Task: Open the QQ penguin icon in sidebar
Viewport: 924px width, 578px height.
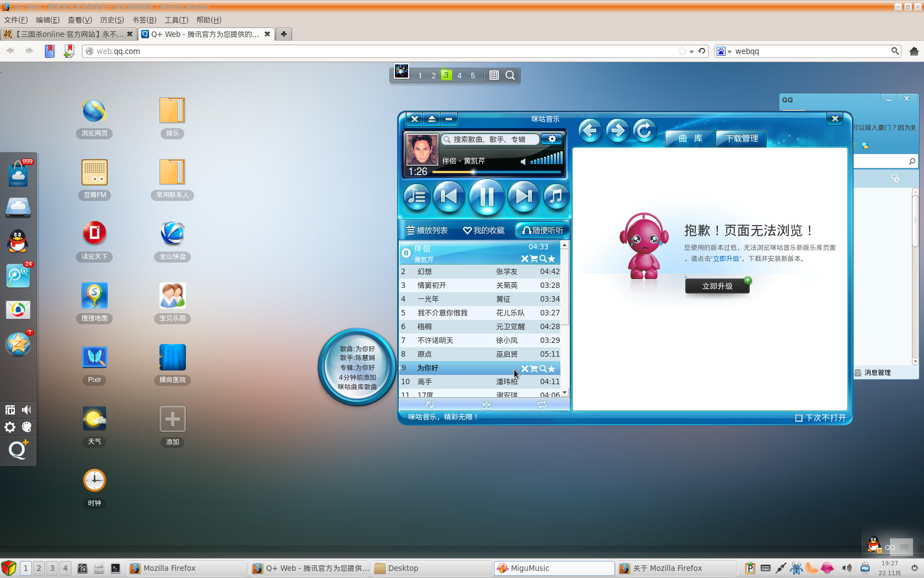Action: coord(18,241)
